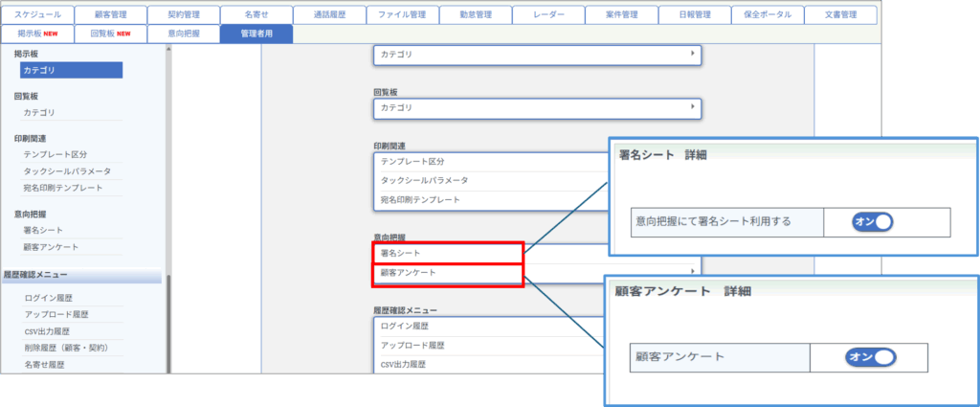This screenshot has width=980, height=407.
Task: Click highlighted 署名シート row in main panel
Action: pyautogui.click(x=448, y=253)
